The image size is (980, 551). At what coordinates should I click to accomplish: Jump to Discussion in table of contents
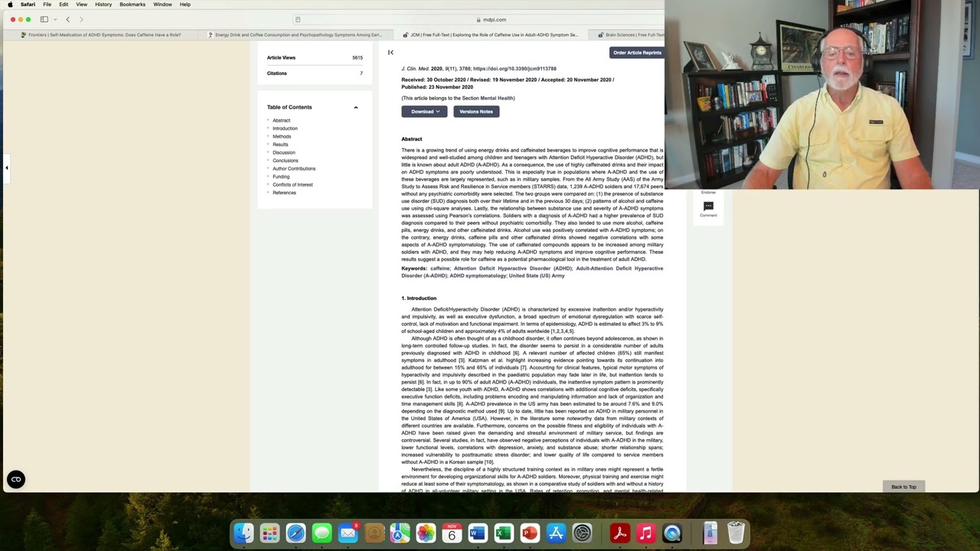pos(283,152)
